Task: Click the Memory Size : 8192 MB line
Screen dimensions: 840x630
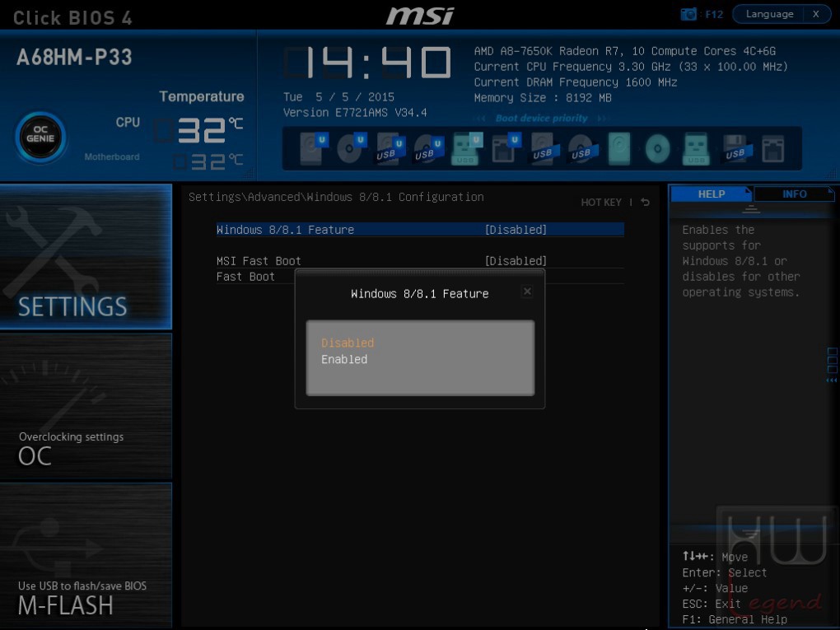Action: [x=543, y=97]
